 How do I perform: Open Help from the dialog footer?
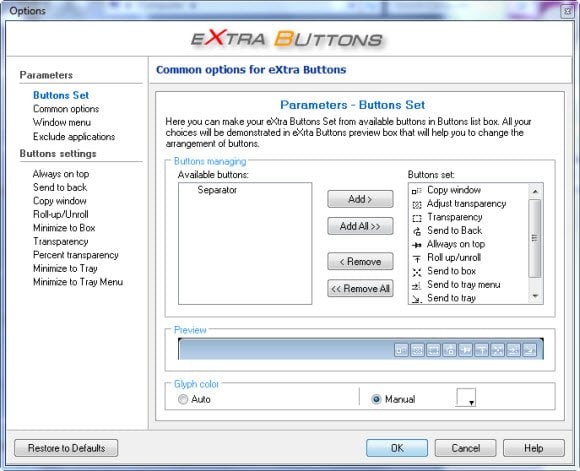click(x=534, y=448)
